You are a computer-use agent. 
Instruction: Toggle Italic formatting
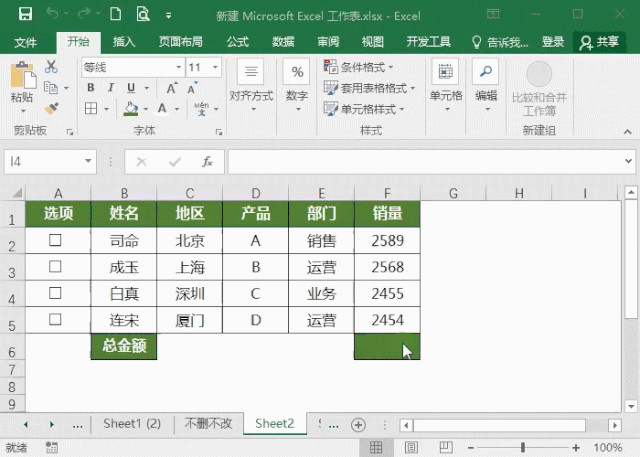coord(111,88)
